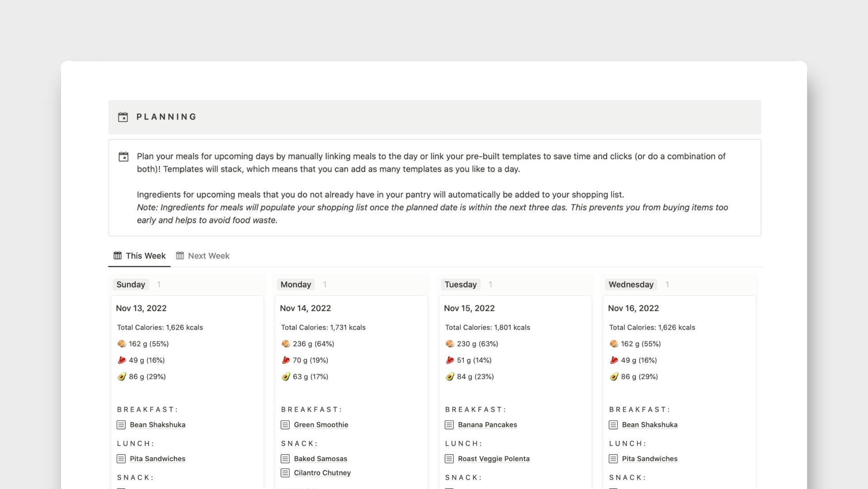Screen dimensions: 868x489
Task: Click the calendar icon on the This Week tab
Action: pos(118,256)
